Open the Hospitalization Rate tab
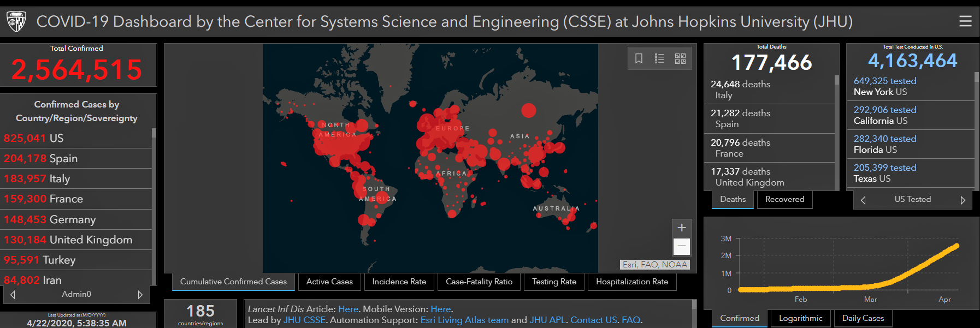The height and width of the screenshot is (328, 980). tap(632, 282)
